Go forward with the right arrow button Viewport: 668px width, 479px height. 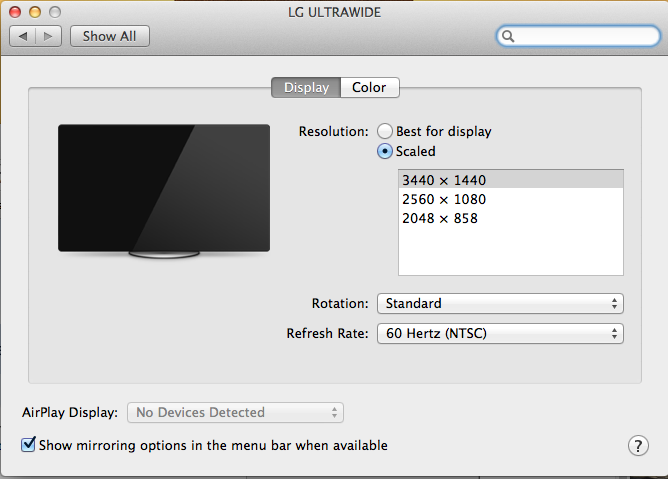[49, 36]
